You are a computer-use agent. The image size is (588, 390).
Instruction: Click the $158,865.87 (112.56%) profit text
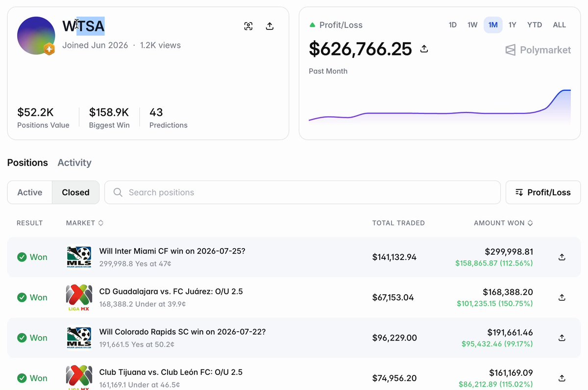[x=494, y=263]
